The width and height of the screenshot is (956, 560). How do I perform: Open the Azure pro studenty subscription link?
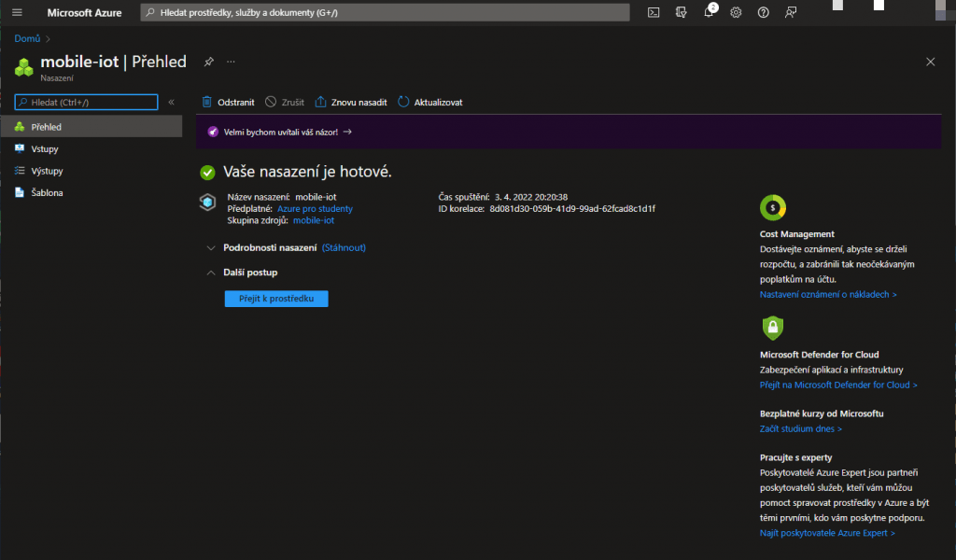click(x=315, y=209)
